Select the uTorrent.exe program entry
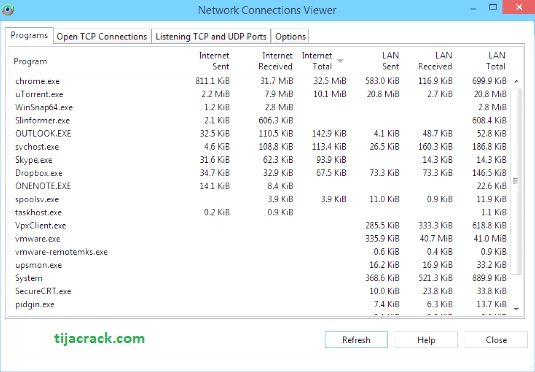 coord(39,94)
